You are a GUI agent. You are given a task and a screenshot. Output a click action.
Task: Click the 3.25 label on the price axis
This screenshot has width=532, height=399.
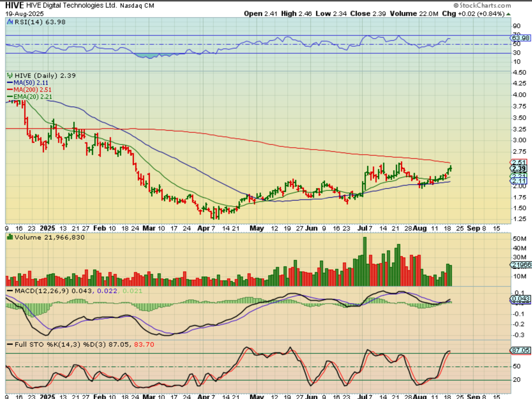519,129
